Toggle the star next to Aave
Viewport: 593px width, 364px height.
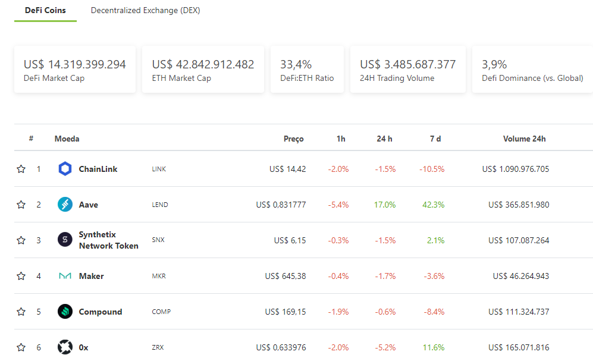[x=21, y=205]
